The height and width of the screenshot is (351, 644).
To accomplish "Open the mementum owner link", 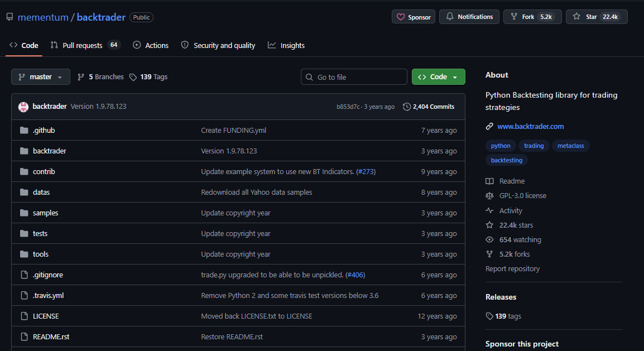I will [43, 17].
